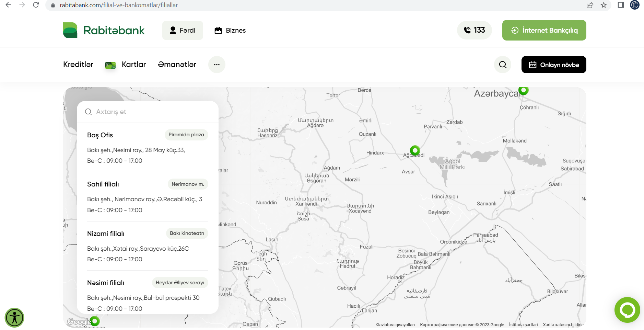Bookmark this page with the star icon
This screenshot has width=644, height=330.
604,5
